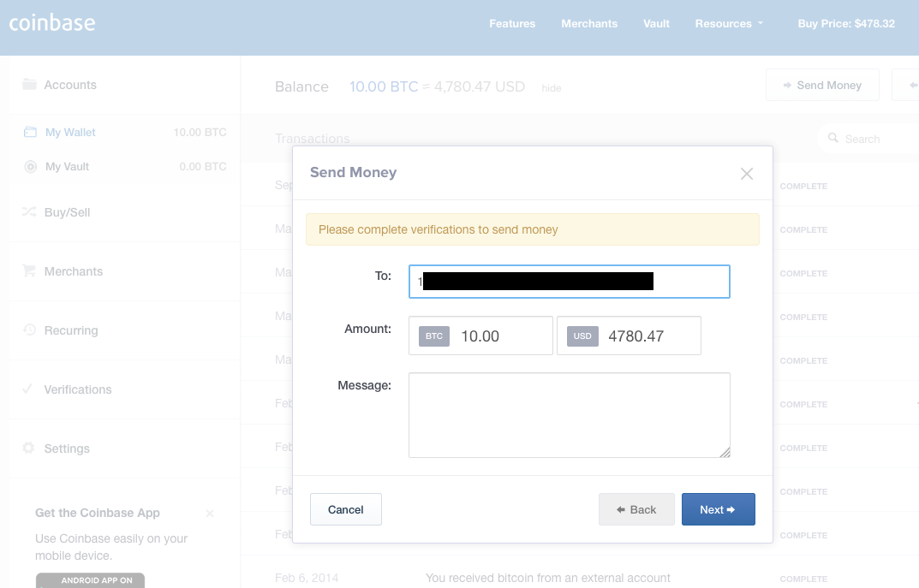Viewport: 919px width, 588px height.
Task: Click the transactions Search field
Action: [x=868, y=139]
